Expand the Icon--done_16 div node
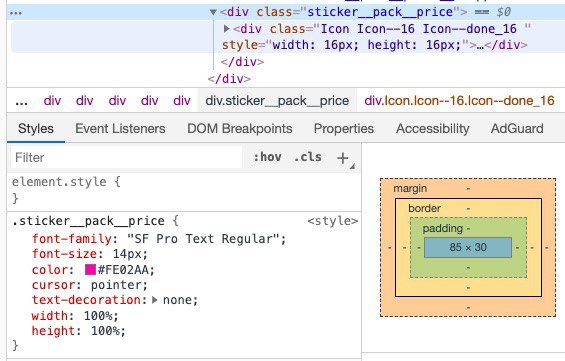 point(227,28)
